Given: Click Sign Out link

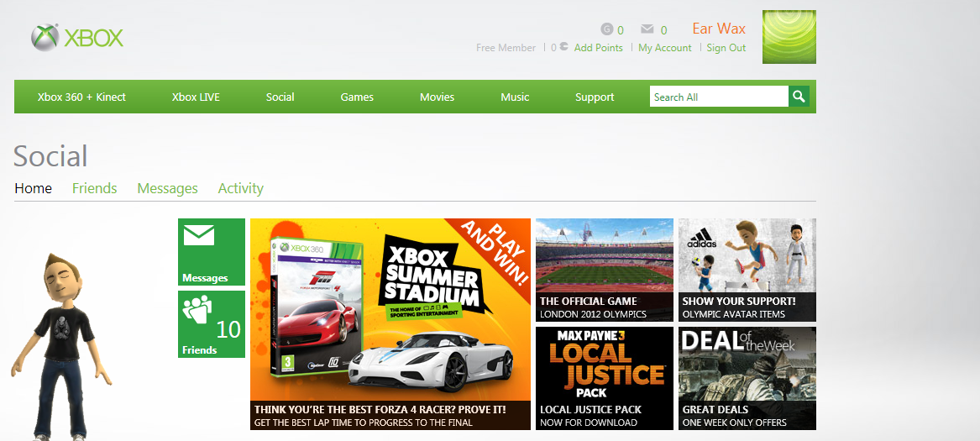Looking at the screenshot, I should [x=726, y=48].
